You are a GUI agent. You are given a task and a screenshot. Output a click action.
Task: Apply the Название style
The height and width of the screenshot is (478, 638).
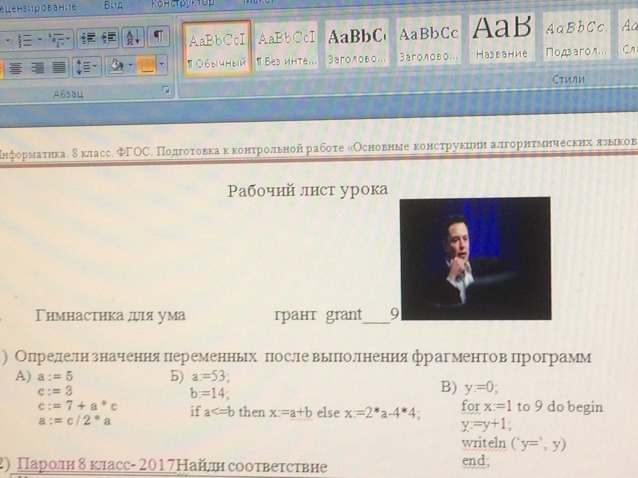click(x=502, y=37)
